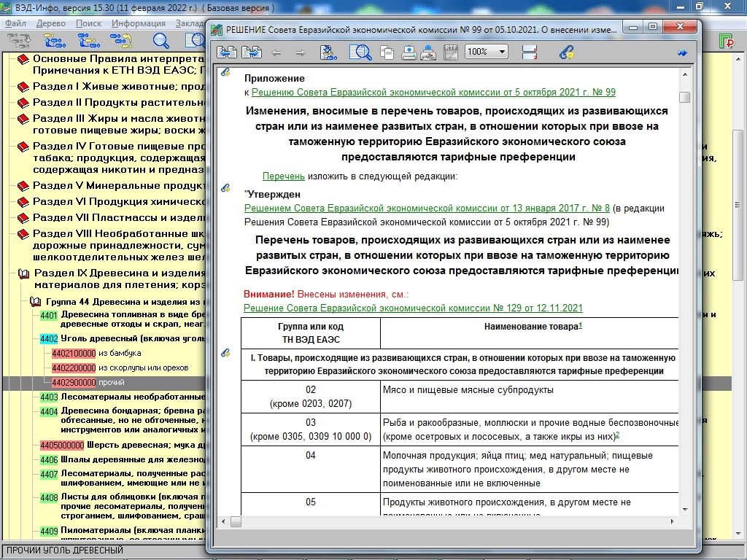Click the grey forward arrow in document toolbar
747x560 pixels.
300,52
